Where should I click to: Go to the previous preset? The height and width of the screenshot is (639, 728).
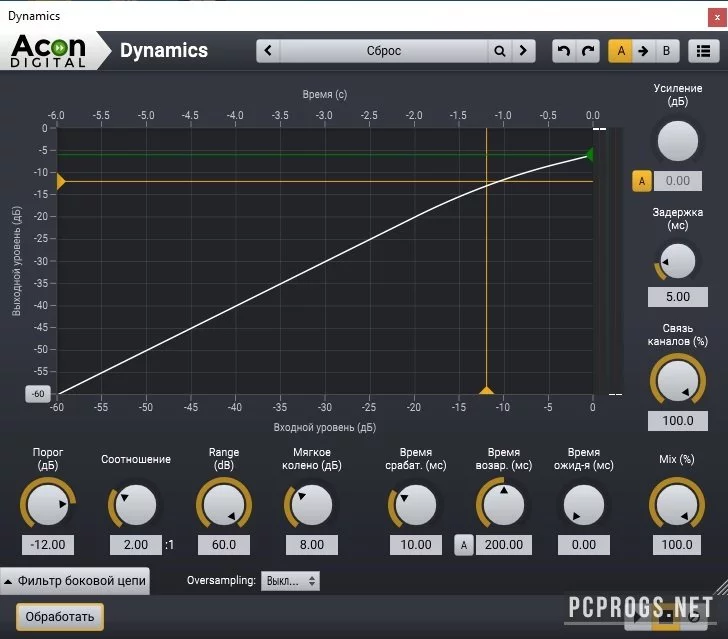tap(268, 51)
